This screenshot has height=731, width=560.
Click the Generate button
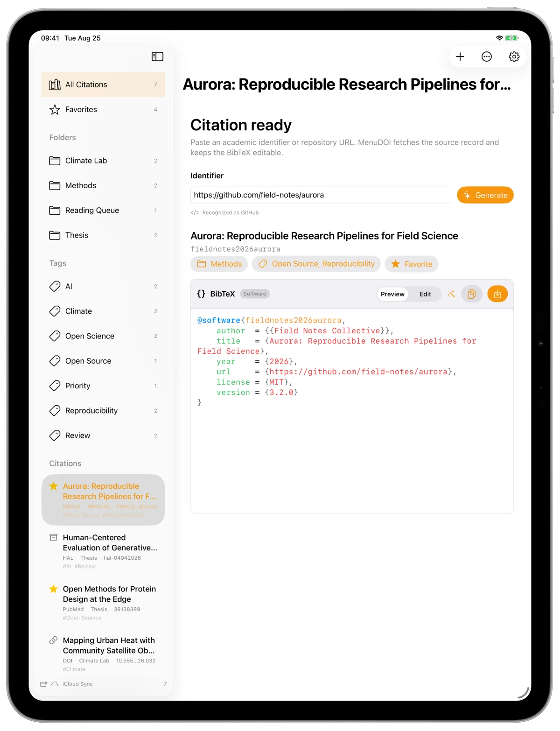(x=485, y=195)
